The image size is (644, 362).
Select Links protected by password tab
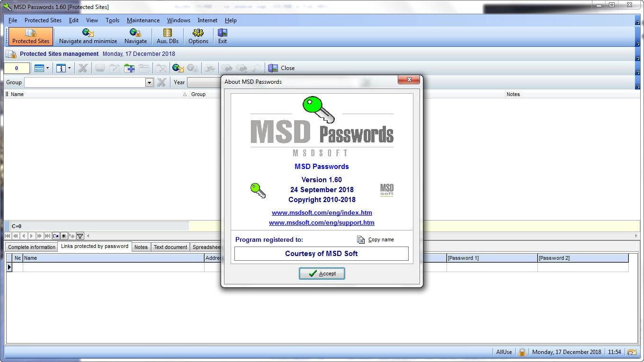(95, 247)
